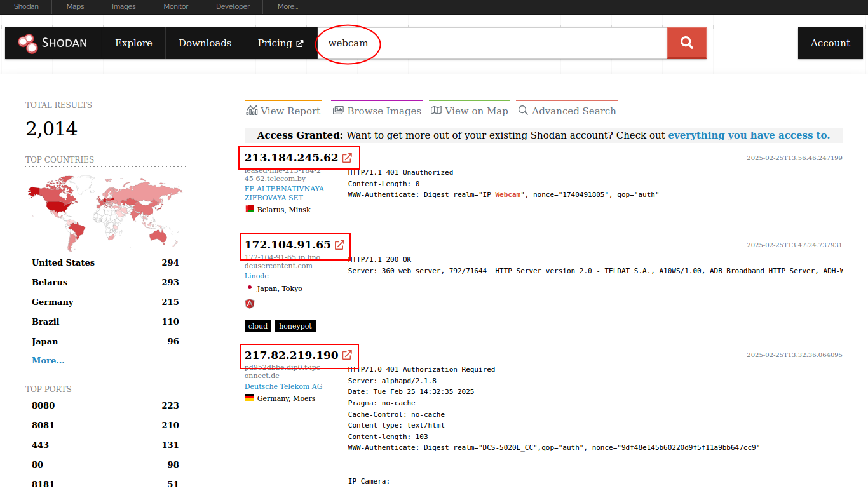Filter results by Germany in top countries
868x488 pixels.
105,302
